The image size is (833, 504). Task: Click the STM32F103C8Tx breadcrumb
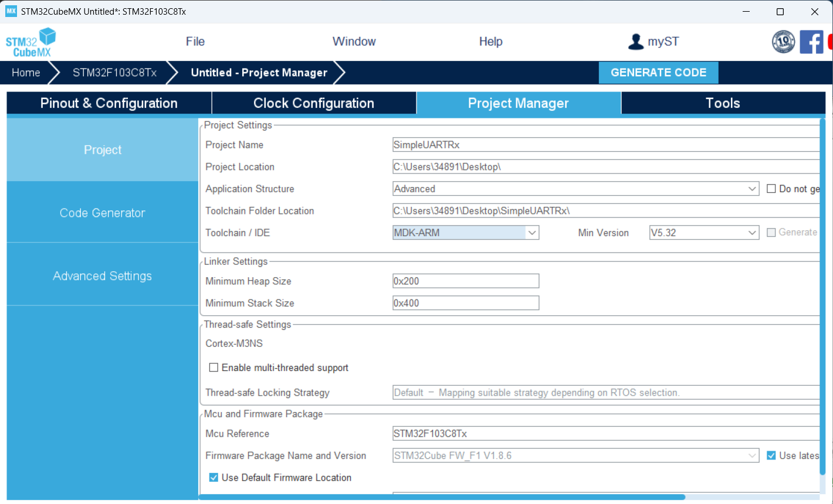(x=114, y=73)
